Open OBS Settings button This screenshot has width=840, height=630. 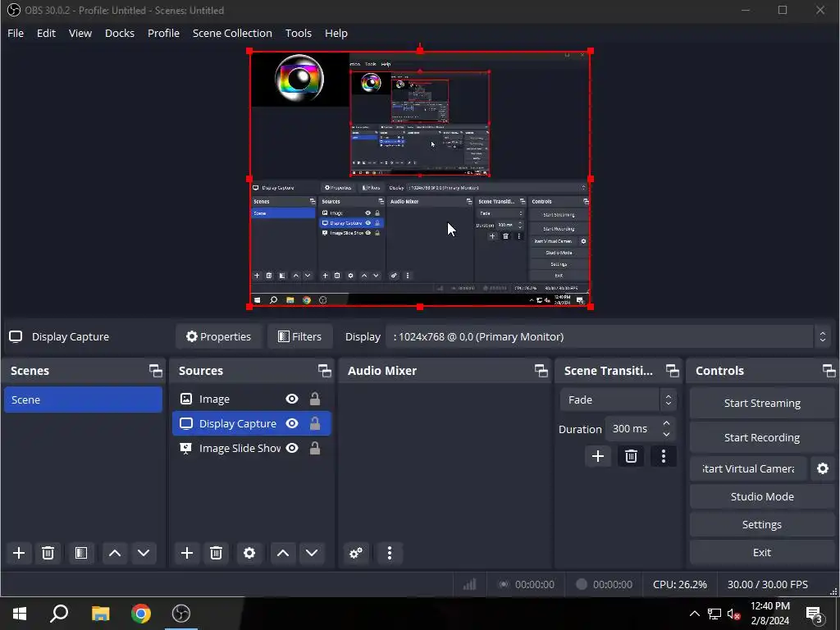click(762, 524)
